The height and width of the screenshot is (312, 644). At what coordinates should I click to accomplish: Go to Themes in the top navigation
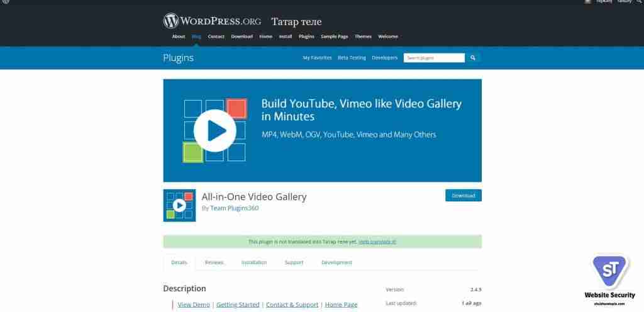[363, 36]
